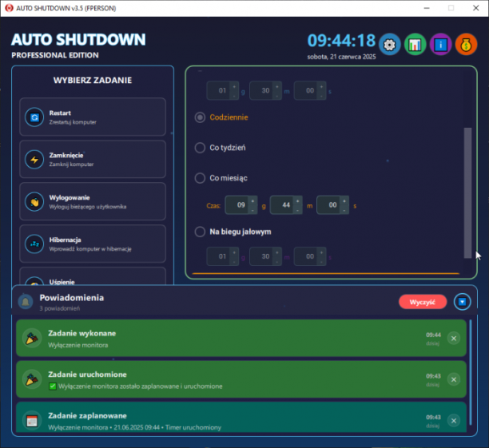
Task: Dismiss the Zadanie wykonane notification
Action: (454, 339)
